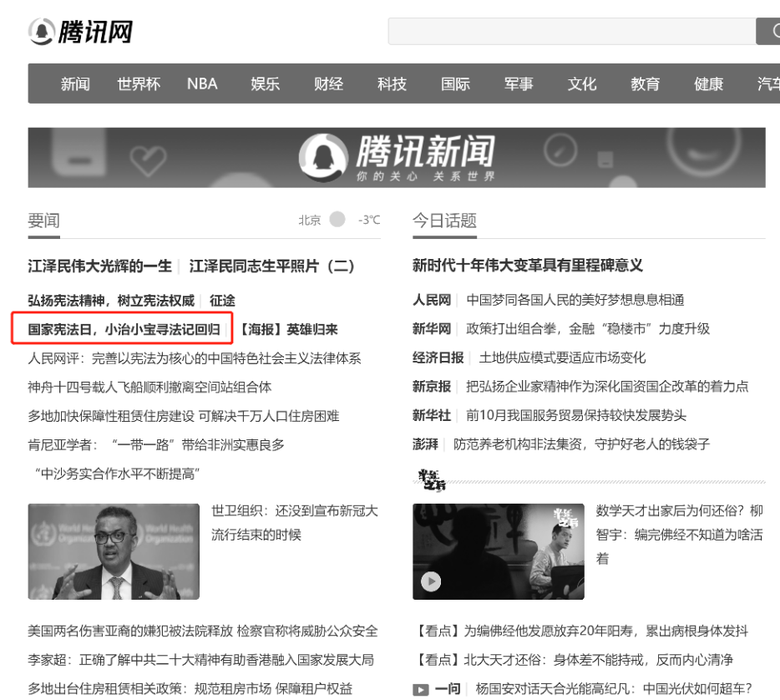
Task: Click the search button beside search box
Action: (769, 32)
